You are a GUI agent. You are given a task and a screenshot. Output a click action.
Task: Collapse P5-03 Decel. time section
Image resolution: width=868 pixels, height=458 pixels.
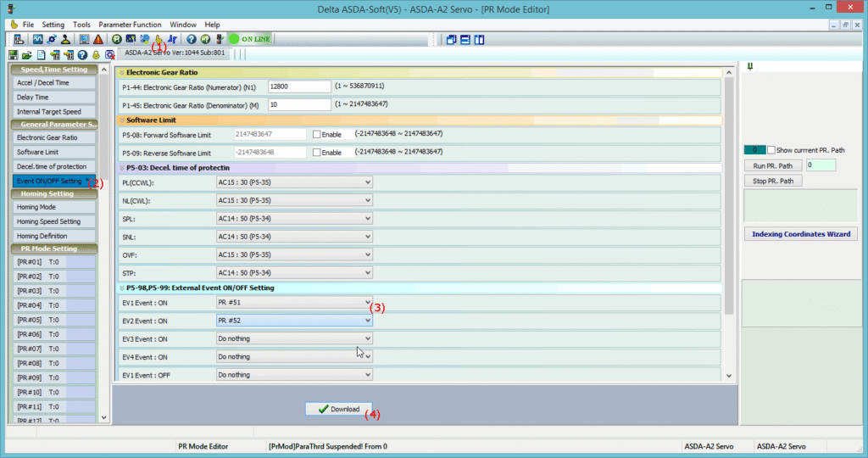click(x=122, y=168)
